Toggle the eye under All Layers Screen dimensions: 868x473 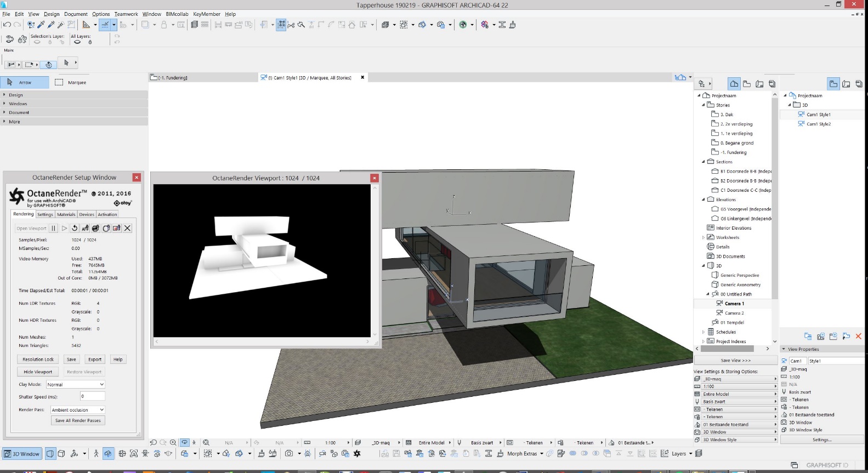pos(77,42)
